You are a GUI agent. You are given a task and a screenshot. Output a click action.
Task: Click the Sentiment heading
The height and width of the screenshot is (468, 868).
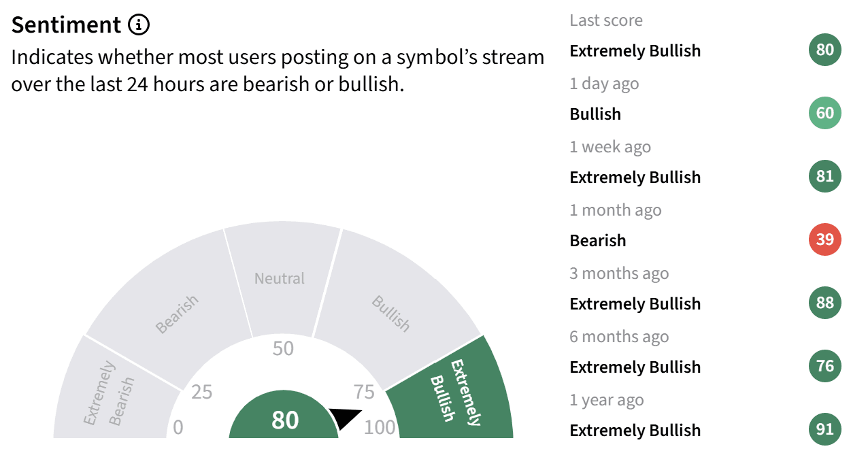pyautogui.click(x=66, y=25)
